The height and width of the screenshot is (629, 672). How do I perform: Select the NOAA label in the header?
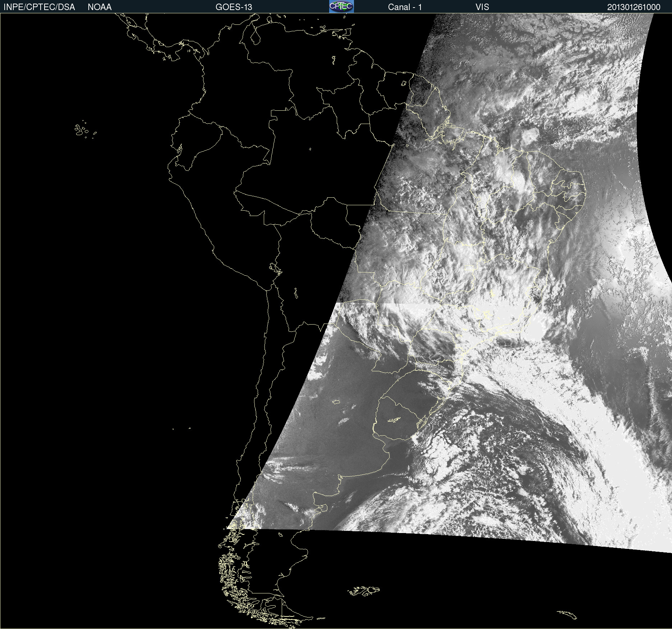tap(100, 7)
